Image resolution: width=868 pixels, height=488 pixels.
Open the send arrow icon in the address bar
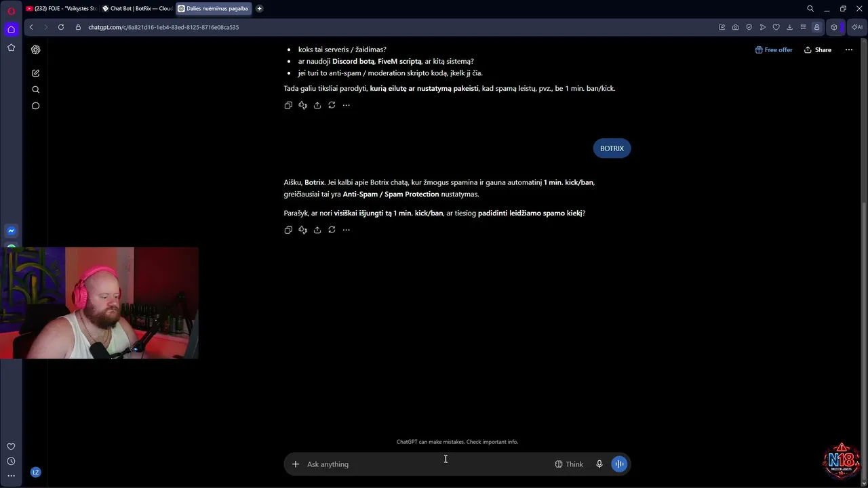[763, 27]
